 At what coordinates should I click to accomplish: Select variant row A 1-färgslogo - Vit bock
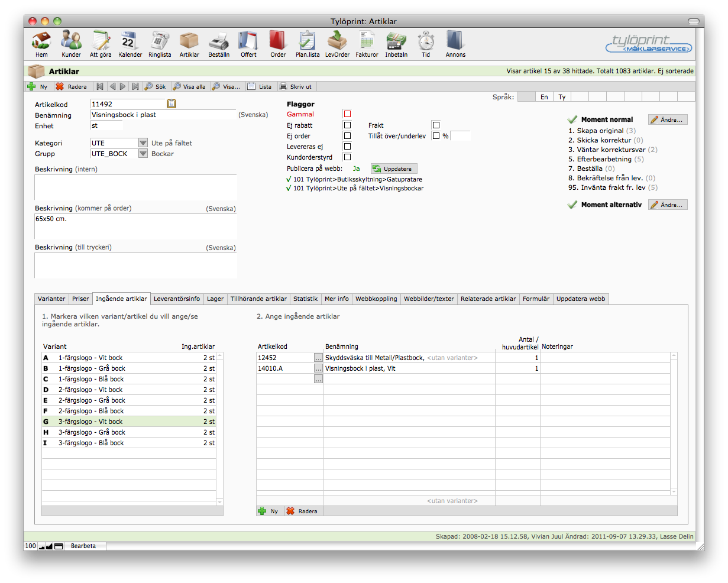129,358
